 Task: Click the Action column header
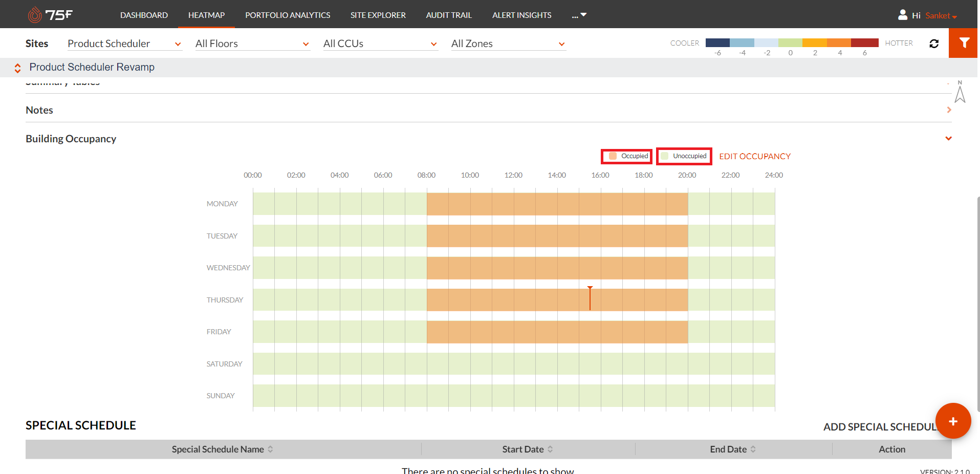pyautogui.click(x=892, y=449)
